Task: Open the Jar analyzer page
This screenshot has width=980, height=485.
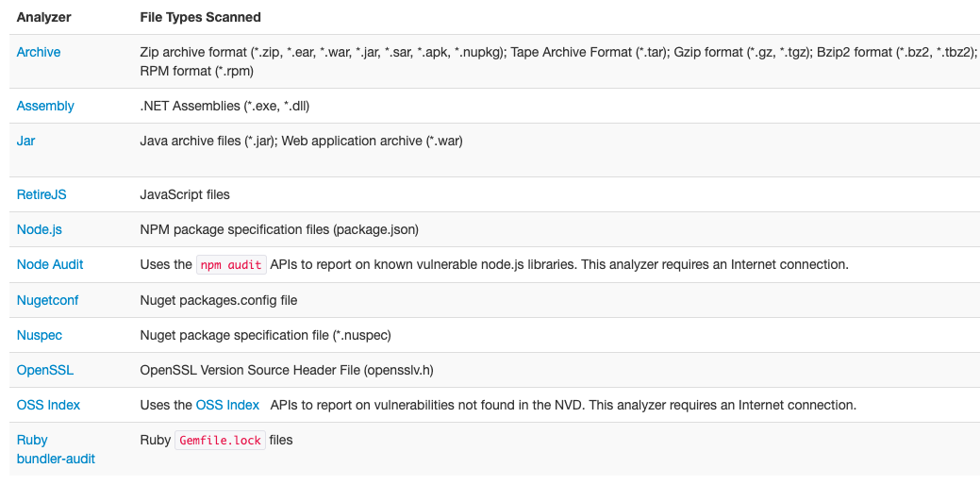Action: (x=26, y=141)
